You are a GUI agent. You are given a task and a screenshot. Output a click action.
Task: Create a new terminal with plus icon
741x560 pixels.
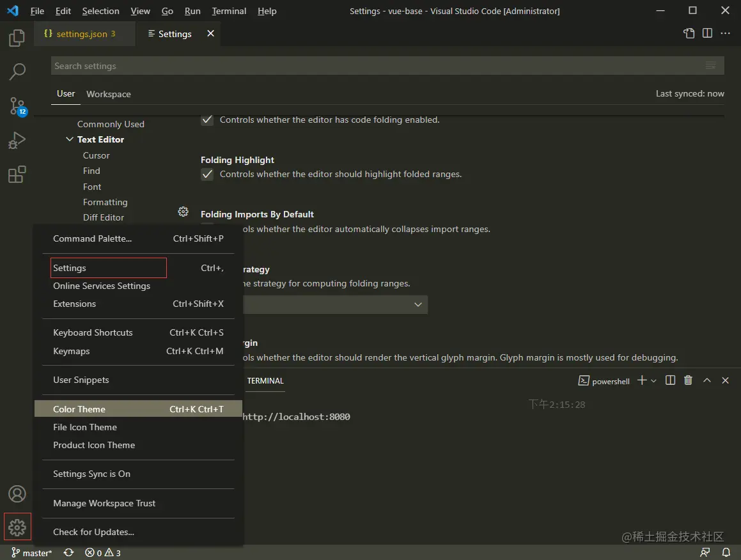point(642,380)
